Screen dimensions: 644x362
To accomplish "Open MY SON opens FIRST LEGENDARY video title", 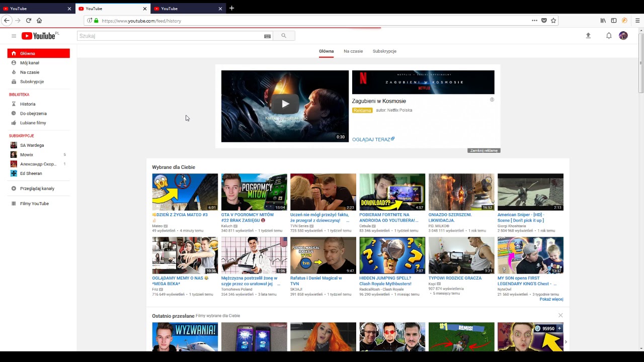I will point(527,281).
